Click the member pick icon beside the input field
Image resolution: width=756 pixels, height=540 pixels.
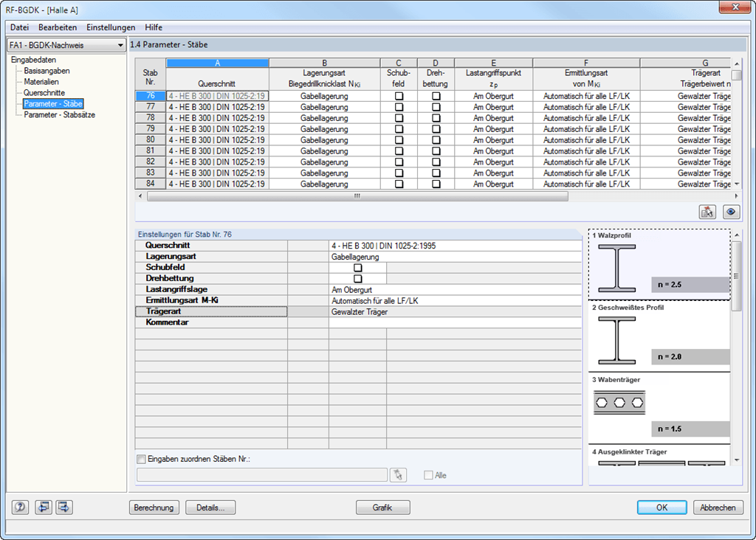pos(398,474)
